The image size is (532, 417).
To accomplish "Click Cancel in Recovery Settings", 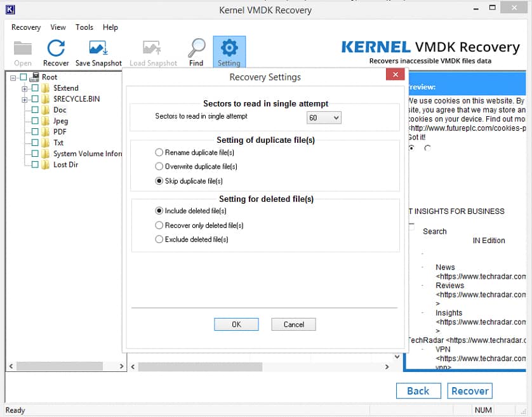I will [x=293, y=324].
